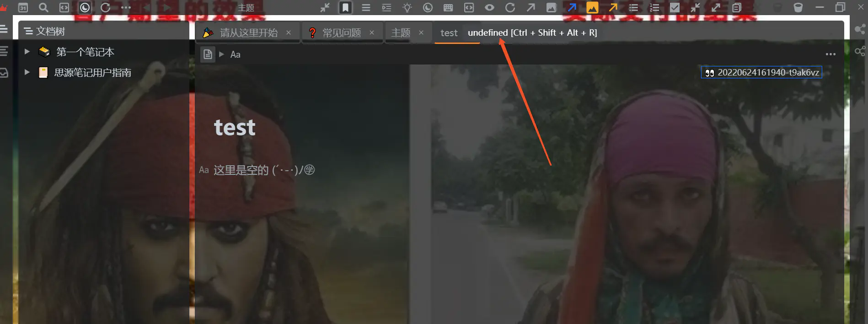Toggle the highlighted moon theme icon
The width and height of the screenshot is (868, 324).
85,7
